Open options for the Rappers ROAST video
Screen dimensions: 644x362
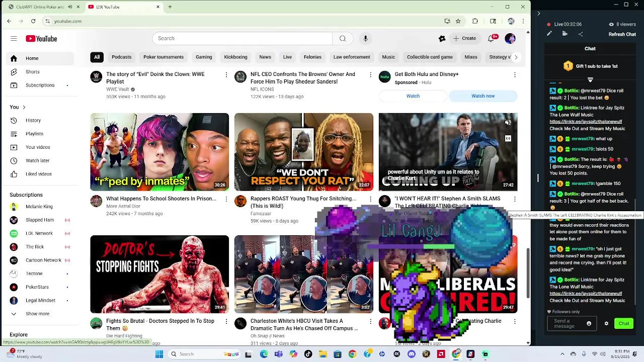[x=371, y=199]
